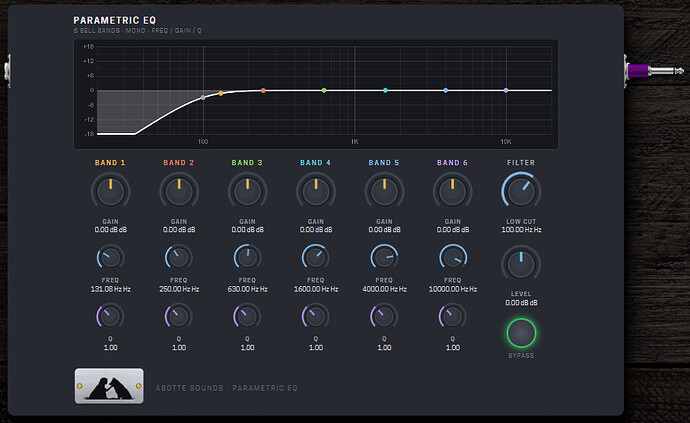Screen dimensions: 690x423
Task: Click the Band 5 frequency knob
Action: pyautogui.click(x=384, y=257)
